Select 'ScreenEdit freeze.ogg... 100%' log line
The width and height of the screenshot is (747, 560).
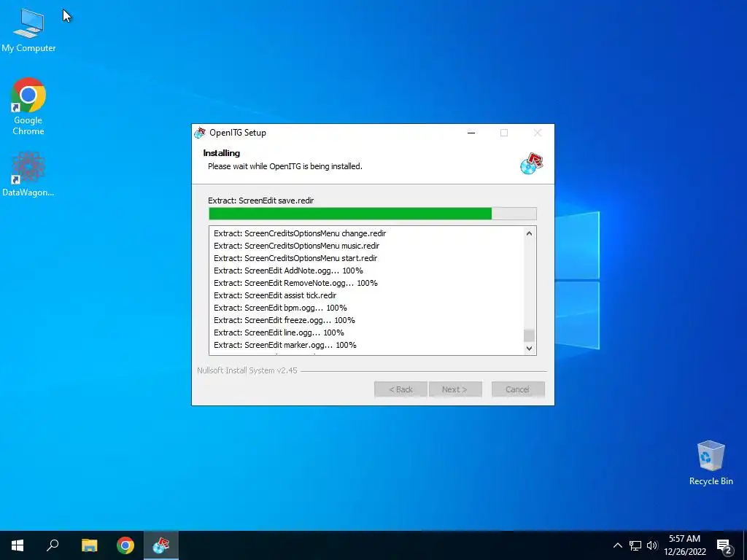pos(285,320)
